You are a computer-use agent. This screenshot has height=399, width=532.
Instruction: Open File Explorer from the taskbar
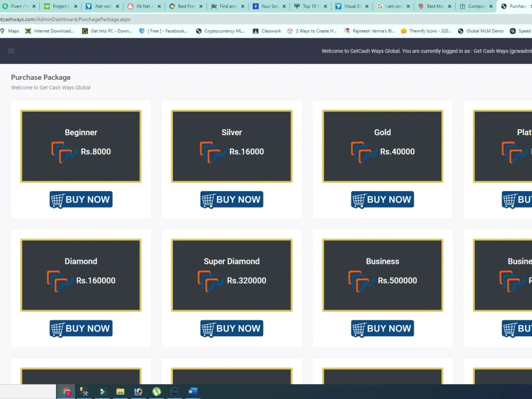pos(120,392)
